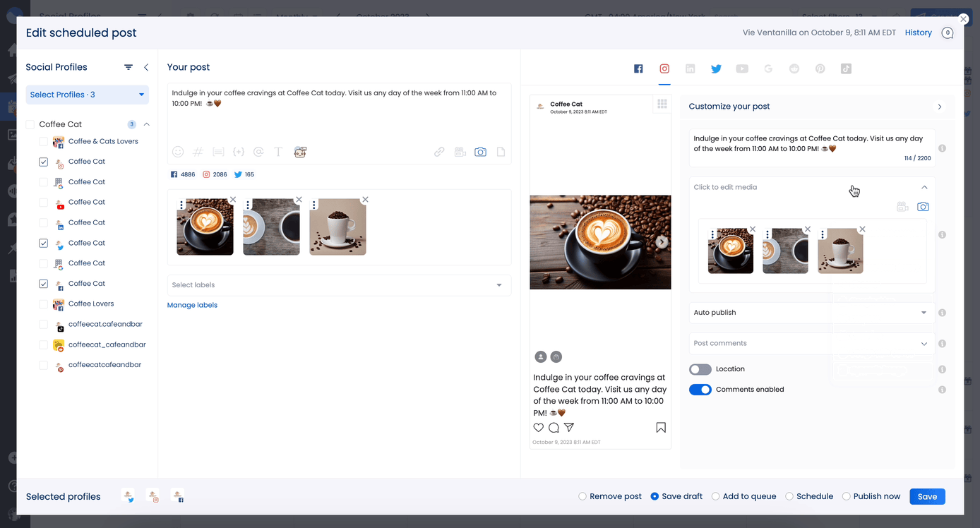Viewport: 980px width, 528px height.
Task: Switch to the YouTube preview tab
Action: pyautogui.click(x=742, y=68)
